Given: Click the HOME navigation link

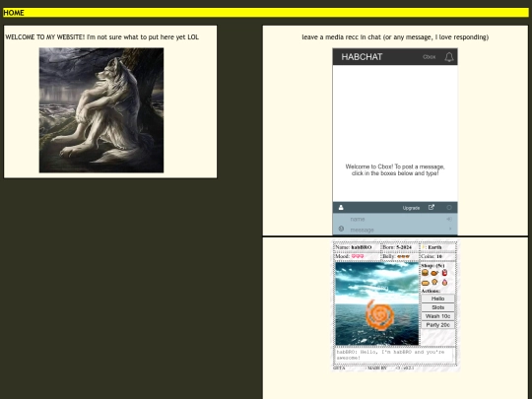Looking at the screenshot, I should 14,13.
